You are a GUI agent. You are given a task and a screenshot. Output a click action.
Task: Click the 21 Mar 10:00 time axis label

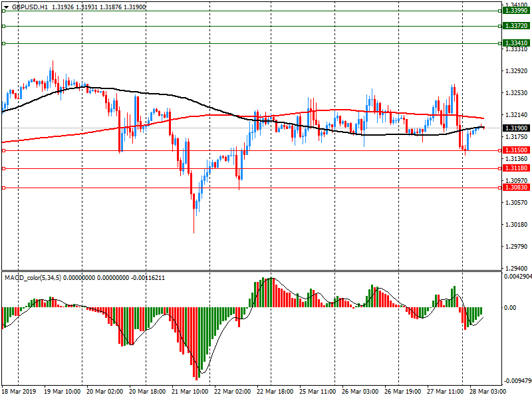pos(190,392)
